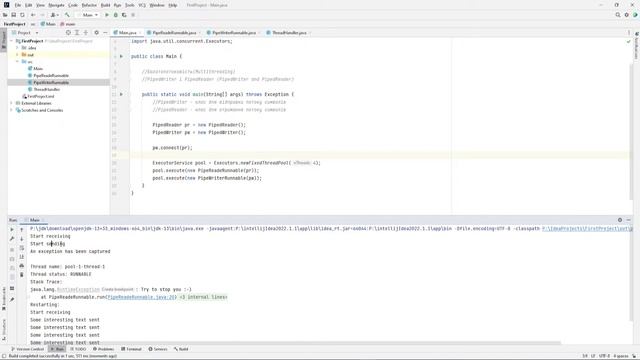Screen dimensions: 640x360
Task: Open the Navigate menu
Action: (56, 5)
